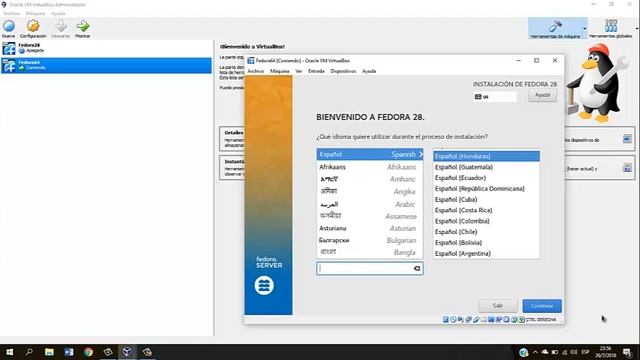This screenshot has height=360, width=640.
Task: Click Continuar button in installer
Action: pyautogui.click(x=542, y=306)
